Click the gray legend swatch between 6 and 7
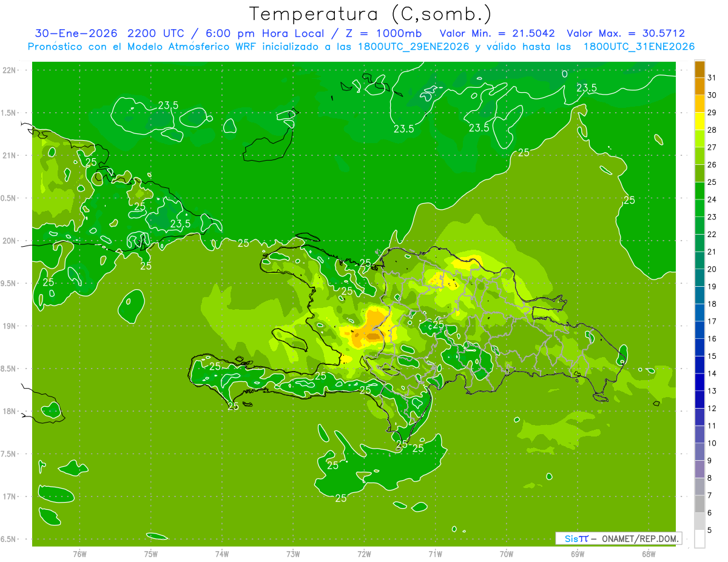Screen dimensions: 728x562 tap(699, 504)
